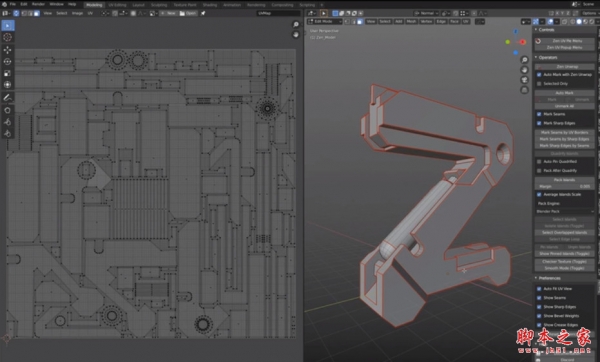600x362 pixels.
Task: Select the Annotate pencil tool
Action: [x=8, y=98]
